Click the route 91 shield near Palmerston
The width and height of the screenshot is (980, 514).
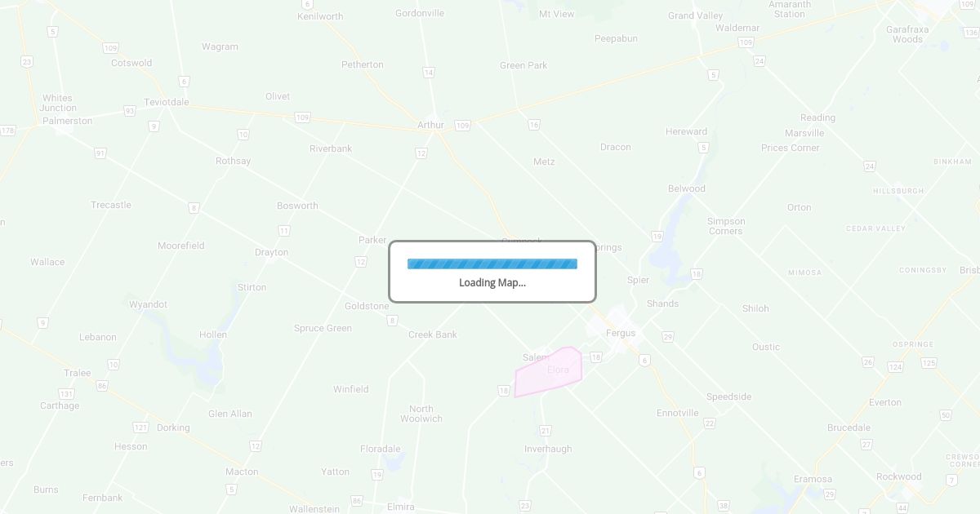[100, 153]
